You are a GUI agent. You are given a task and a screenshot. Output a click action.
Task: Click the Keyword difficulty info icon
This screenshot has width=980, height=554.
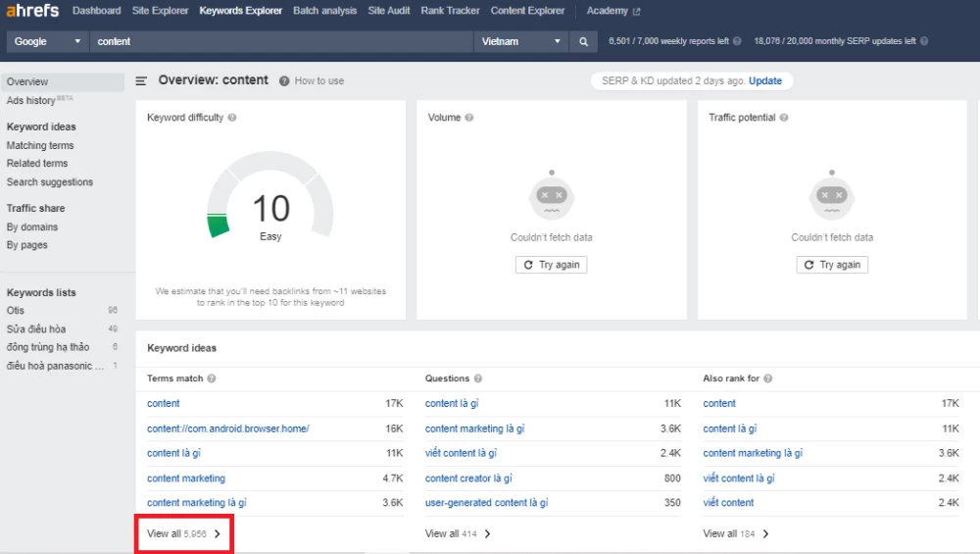(x=232, y=118)
